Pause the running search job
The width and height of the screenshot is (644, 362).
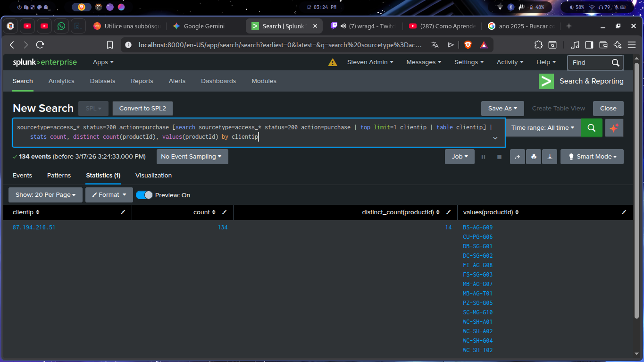coord(483,156)
